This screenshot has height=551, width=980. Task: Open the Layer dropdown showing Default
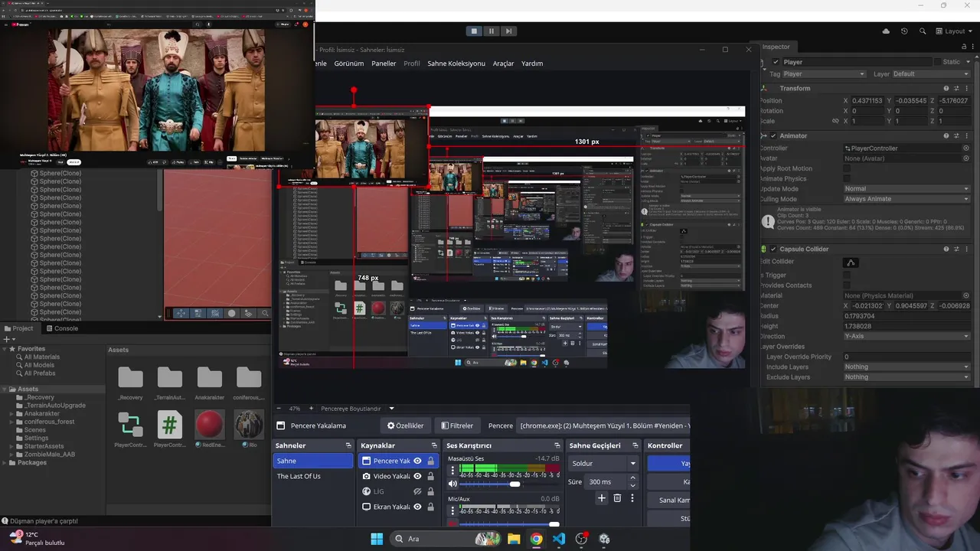(x=931, y=74)
